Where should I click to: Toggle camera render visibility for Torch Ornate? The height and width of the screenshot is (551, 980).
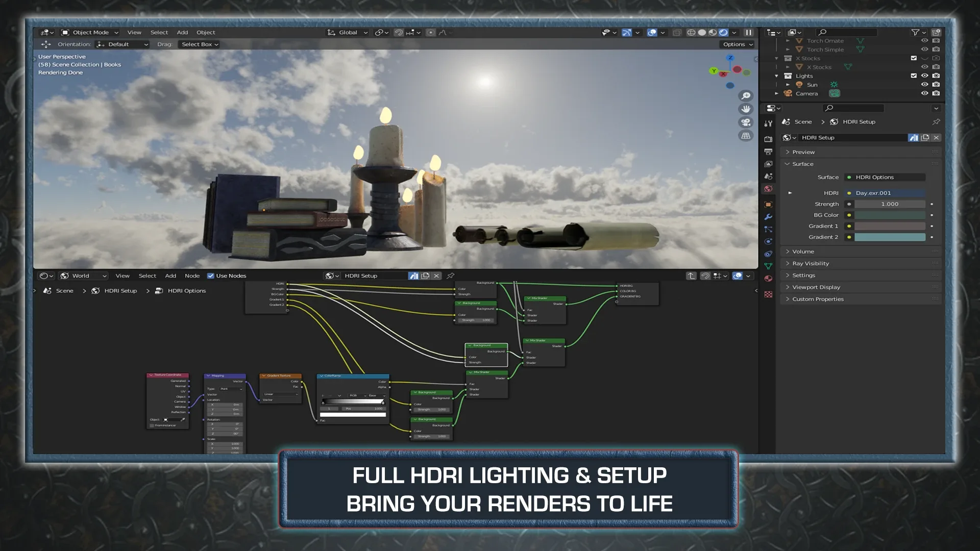click(936, 41)
